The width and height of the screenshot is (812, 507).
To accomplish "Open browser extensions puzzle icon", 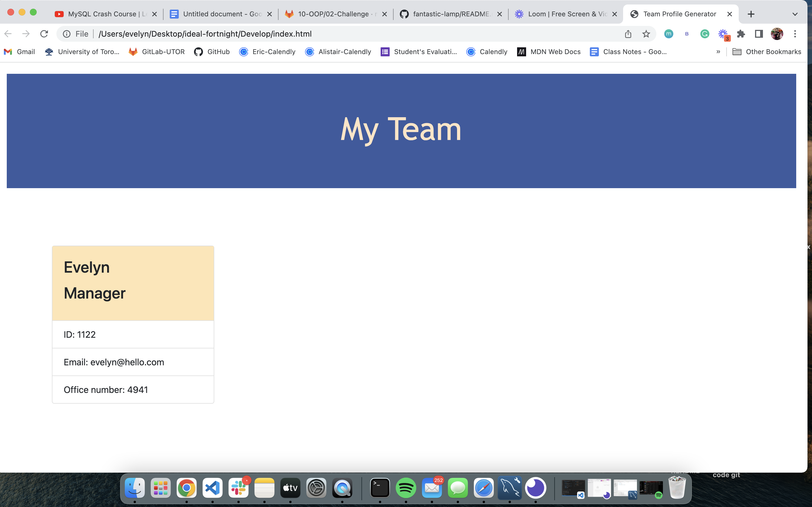I will point(740,34).
